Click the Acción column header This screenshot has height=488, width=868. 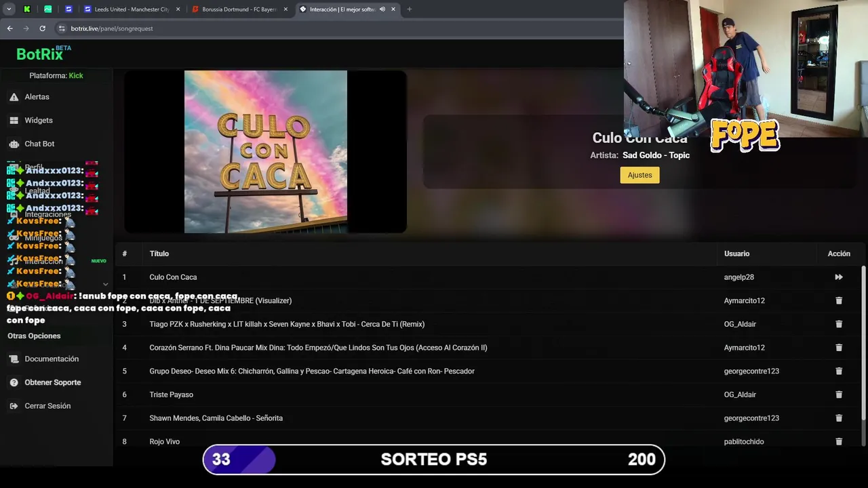click(839, 253)
